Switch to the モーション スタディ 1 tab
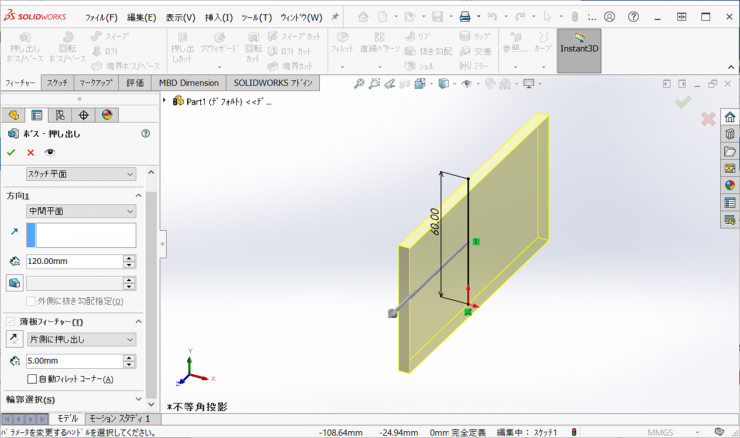This screenshot has height=438, width=740. [x=119, y=418]
